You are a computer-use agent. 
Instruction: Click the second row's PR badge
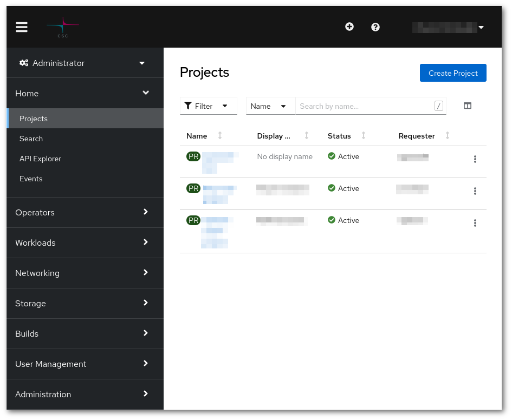[x=193, y=188]
